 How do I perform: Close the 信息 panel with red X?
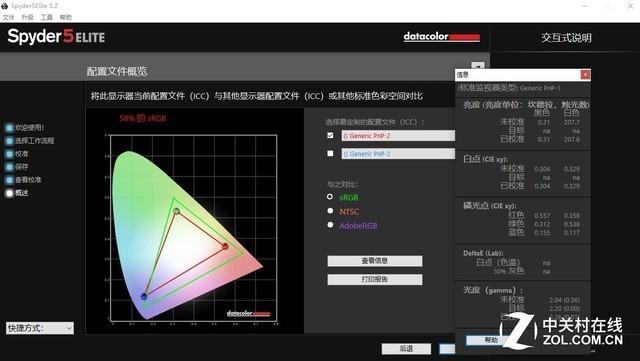point(585,74)
